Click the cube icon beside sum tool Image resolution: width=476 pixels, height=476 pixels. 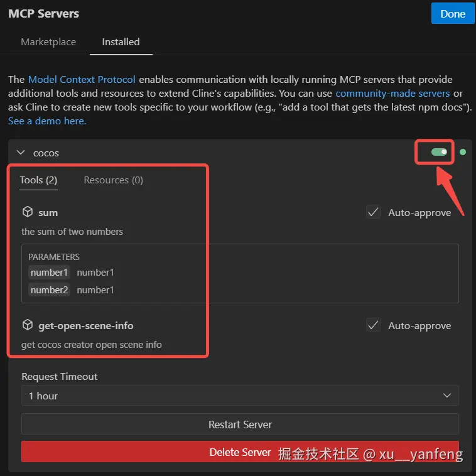coord(28,212)
